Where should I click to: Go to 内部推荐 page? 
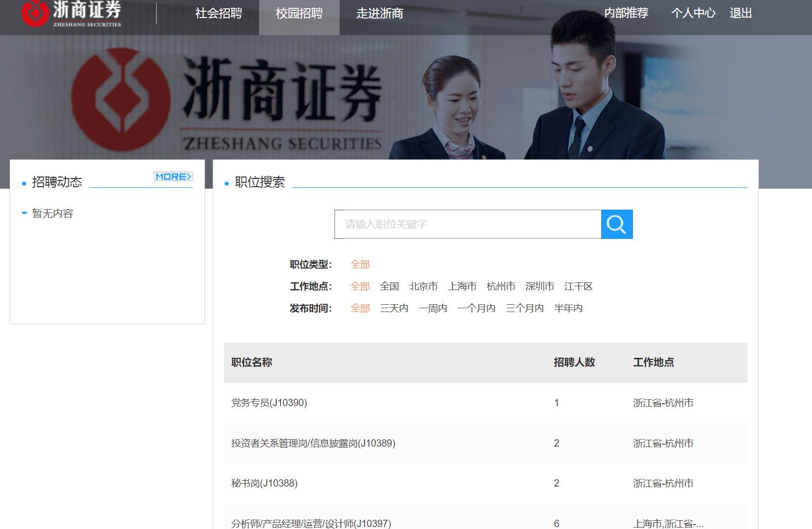[x=626, y=13]
